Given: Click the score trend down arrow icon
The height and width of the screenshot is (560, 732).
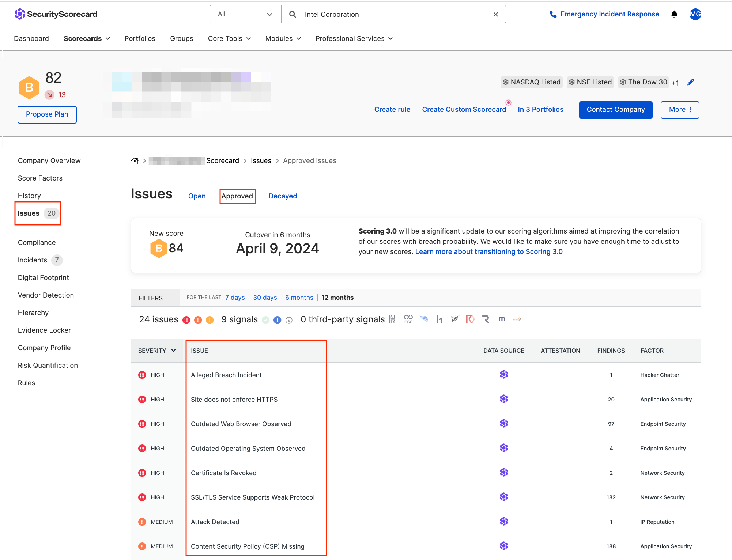Looking at the screenshot, I should (x=49, y=95).
